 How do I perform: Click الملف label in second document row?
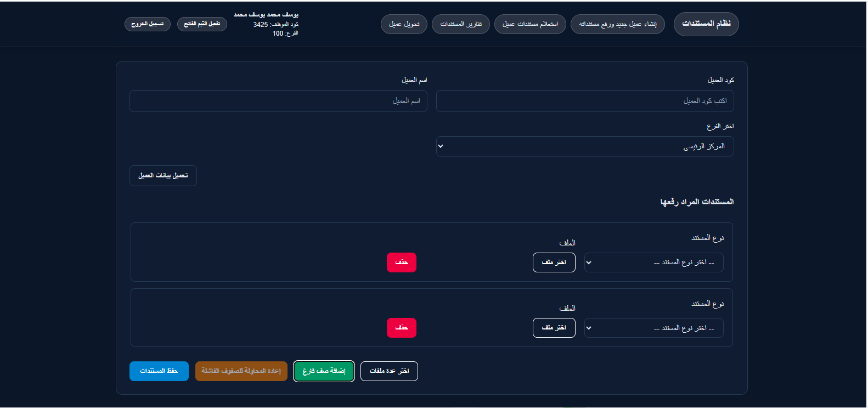pyautogui.click(x=567, y=308)
